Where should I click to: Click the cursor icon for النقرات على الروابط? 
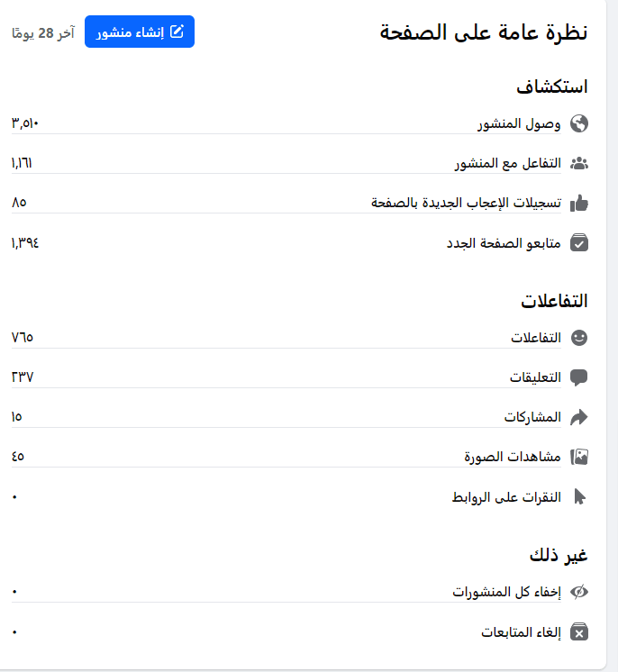(579, 496)
